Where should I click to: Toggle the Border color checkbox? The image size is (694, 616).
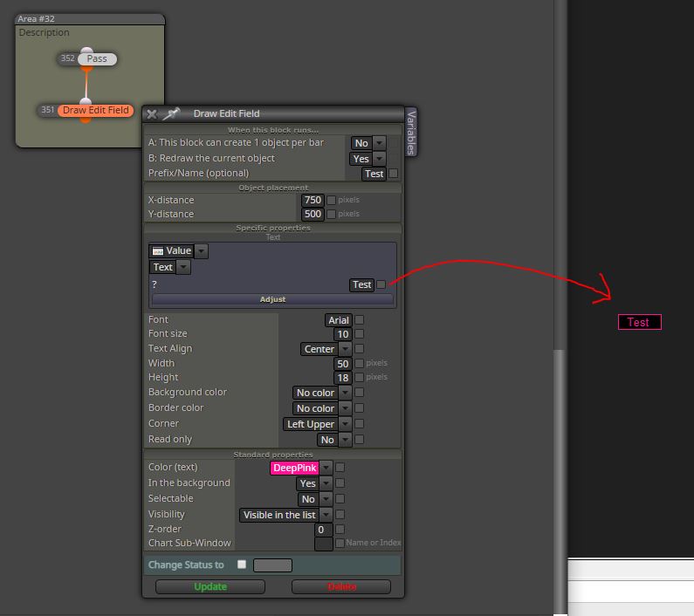pyautogui.click(x=360, y=407)
